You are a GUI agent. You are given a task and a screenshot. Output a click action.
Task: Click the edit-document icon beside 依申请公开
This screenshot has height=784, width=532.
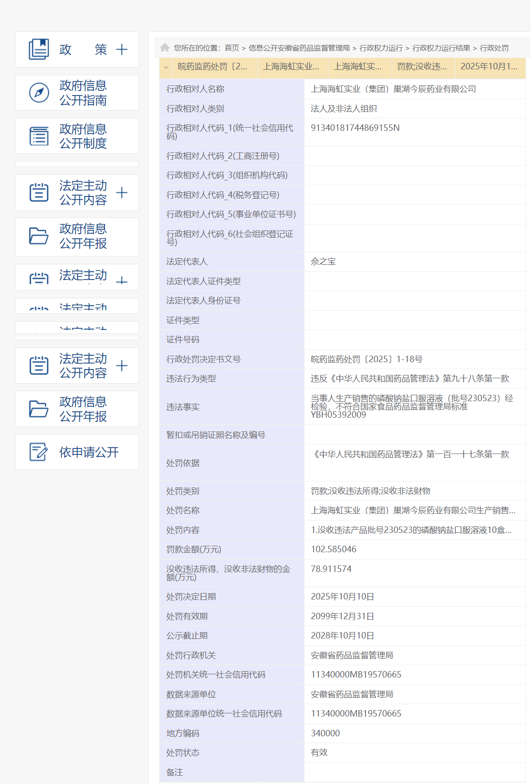coord(39,452)
